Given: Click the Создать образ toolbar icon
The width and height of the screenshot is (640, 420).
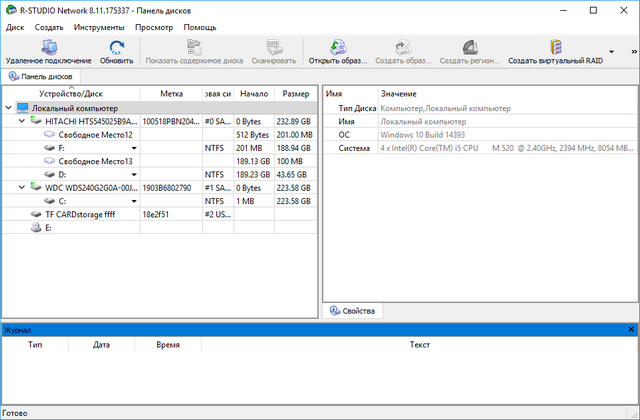Looking at the screenshot, I should click(402, 47).
